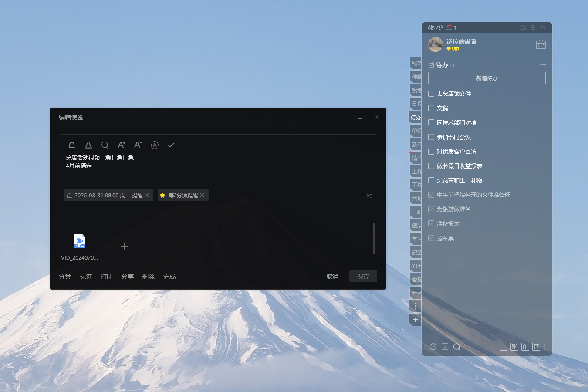588x392 pixels.
Task: Click the underlined A text format icon
Action: click(88, 145)
